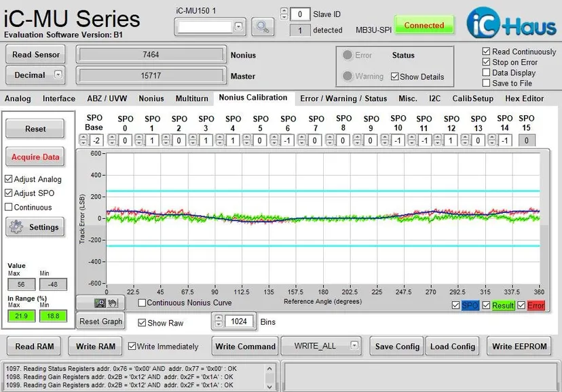The image size is (562, 392).
Task: Click Write EEPROM button
Action: (x=519, y=346)
